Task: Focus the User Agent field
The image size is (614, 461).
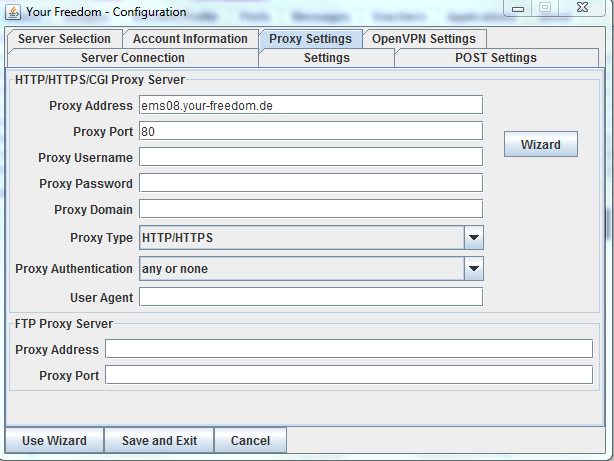Action: (311, 297)
